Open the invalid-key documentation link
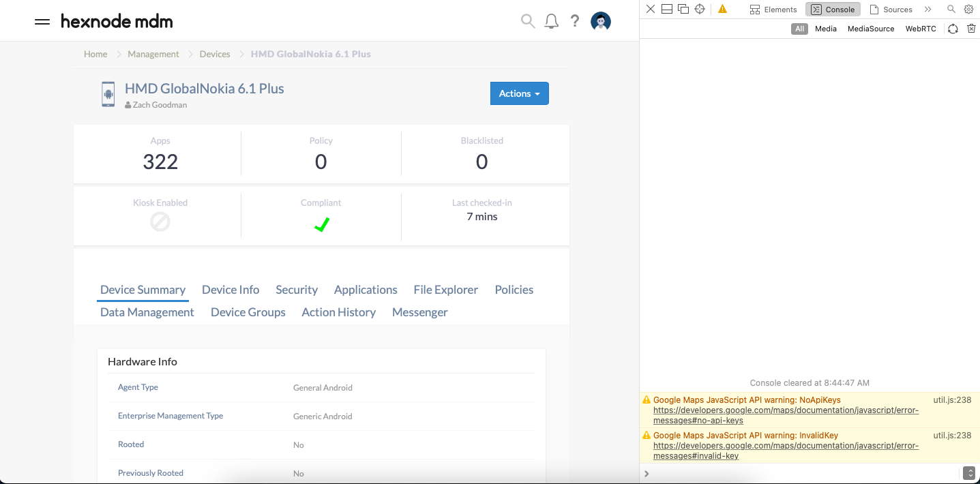The height and width of the screenshot is (484, 980). [x=786, y=451]
